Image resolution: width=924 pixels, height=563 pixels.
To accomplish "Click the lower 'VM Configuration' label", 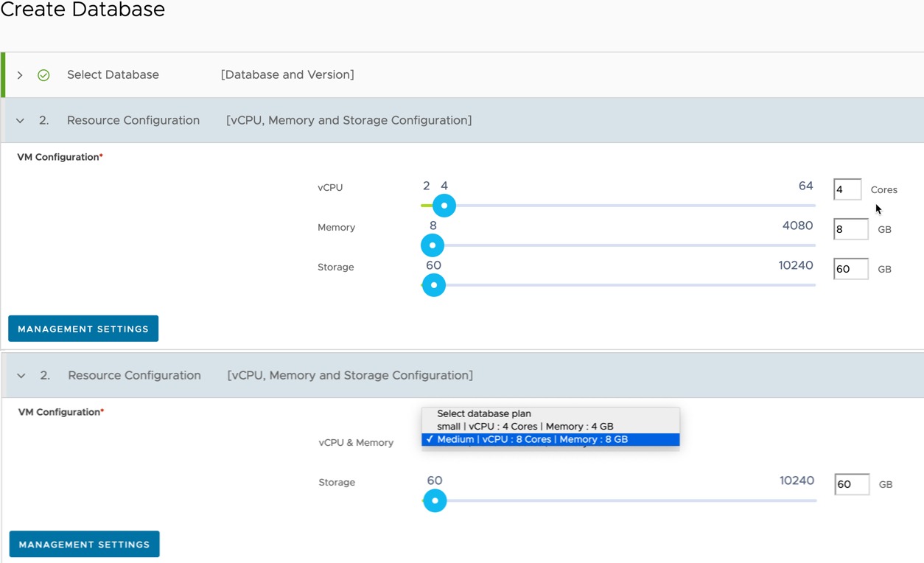I will tap(61, 412).
